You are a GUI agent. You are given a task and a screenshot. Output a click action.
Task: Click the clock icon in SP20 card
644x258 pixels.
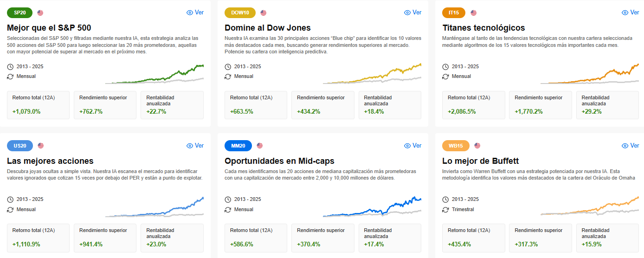pyautogui.click(x=11, y=66)
